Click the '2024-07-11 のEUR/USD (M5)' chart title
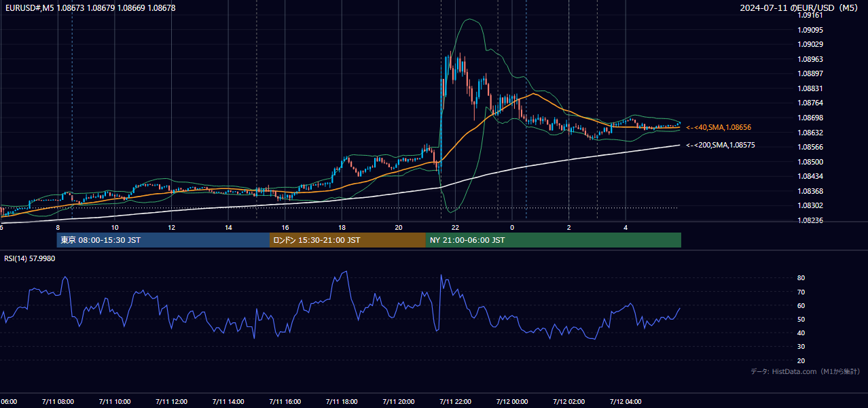 (x=799, y=8)
